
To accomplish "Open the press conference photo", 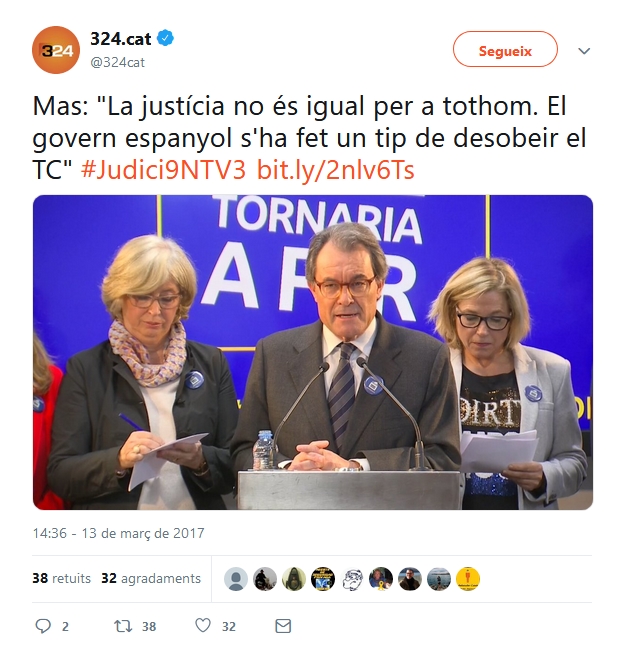I will (313, 352).
